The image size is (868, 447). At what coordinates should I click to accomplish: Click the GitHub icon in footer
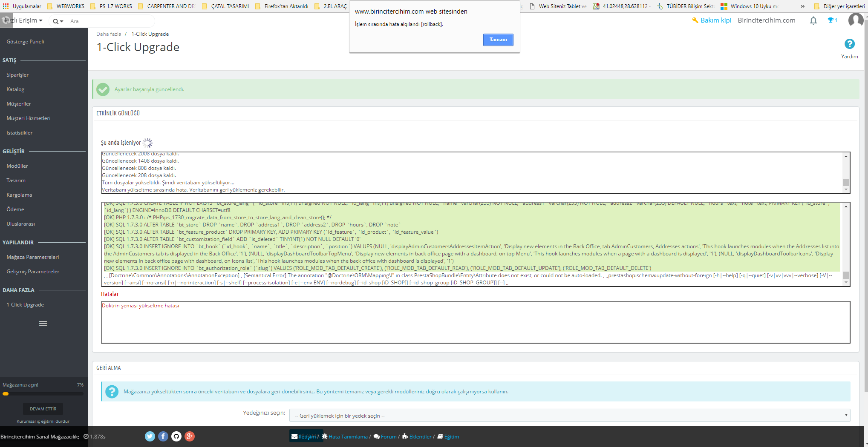click(176, 436)
